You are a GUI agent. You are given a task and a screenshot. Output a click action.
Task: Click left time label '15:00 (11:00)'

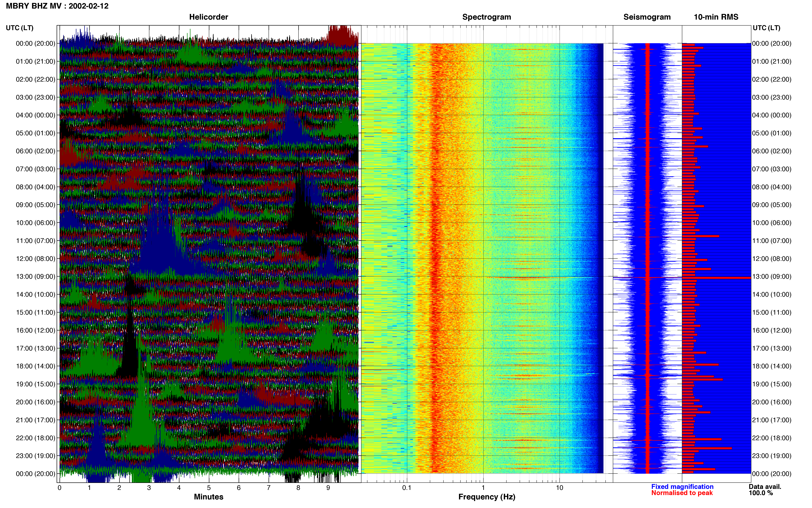[36, 313]
